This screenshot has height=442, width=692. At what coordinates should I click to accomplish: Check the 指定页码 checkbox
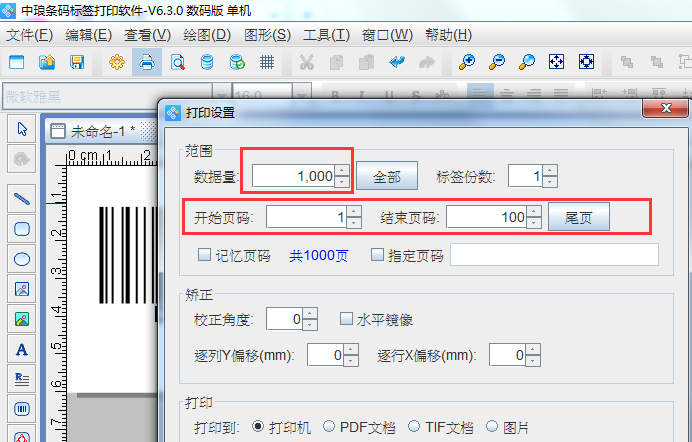(x=378, y=255)
